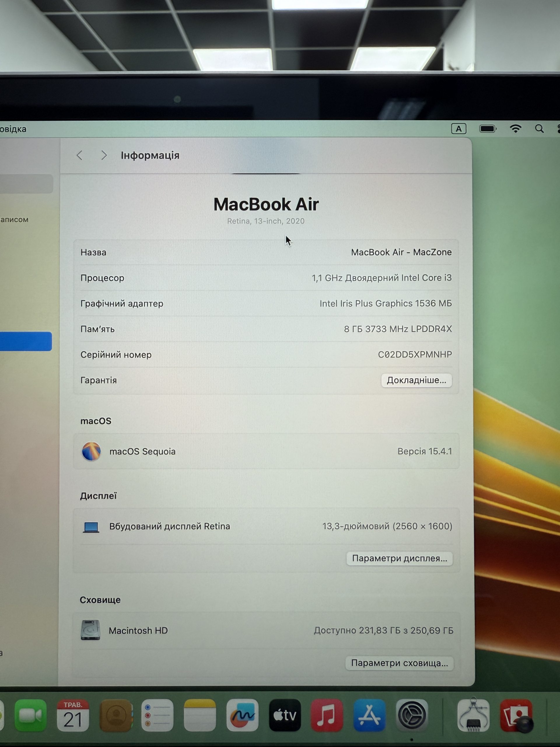
Task: Launch the Contacts app in Dock
Action: coord(116,715)
